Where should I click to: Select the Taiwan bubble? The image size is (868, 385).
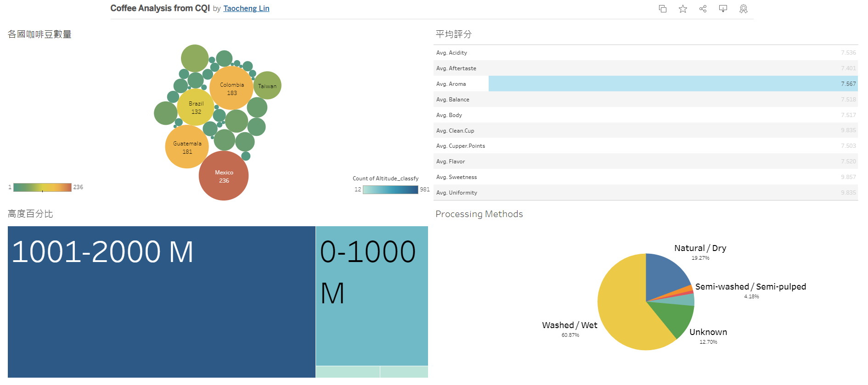click(267, 85)
